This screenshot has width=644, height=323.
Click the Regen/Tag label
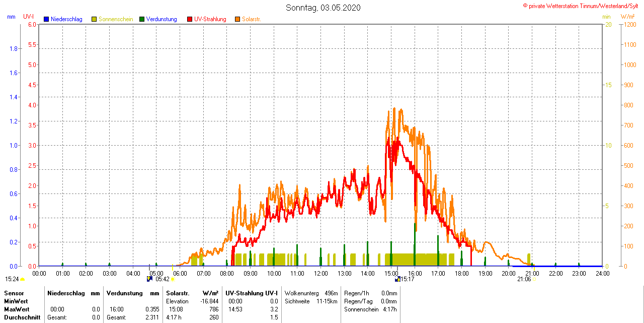coord(357,301)
